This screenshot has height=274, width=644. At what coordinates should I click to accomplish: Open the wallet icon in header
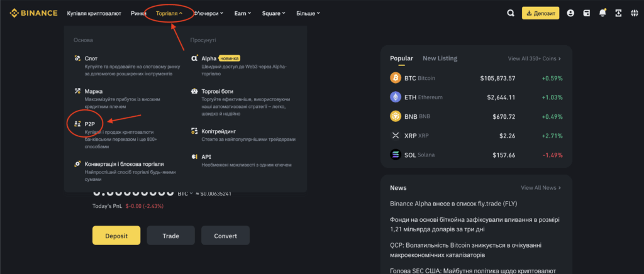pos(587,13)
